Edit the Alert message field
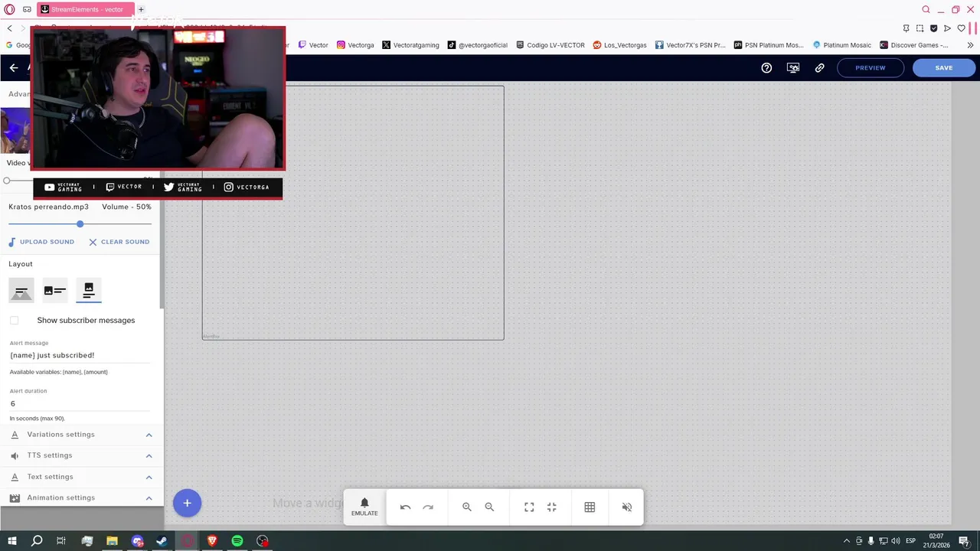 pos(80,355)
